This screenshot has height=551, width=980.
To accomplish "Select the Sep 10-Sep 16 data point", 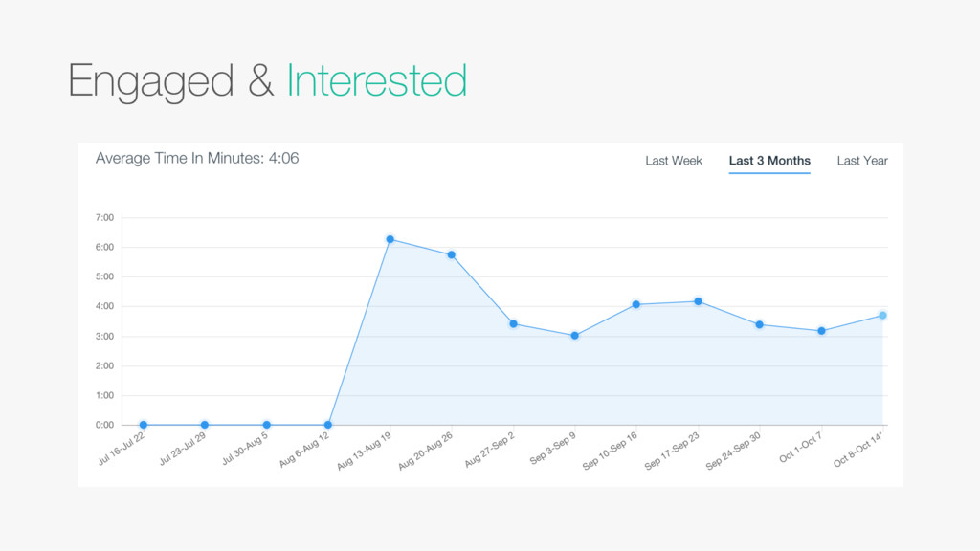I will [636, 304].
